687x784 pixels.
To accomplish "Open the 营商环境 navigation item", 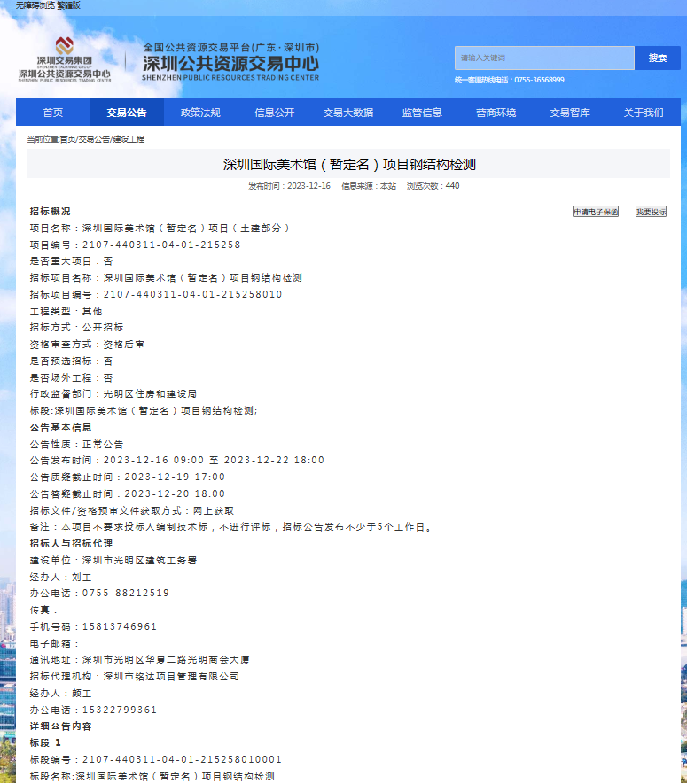I will pyautogui.click(x=496, y=113).
